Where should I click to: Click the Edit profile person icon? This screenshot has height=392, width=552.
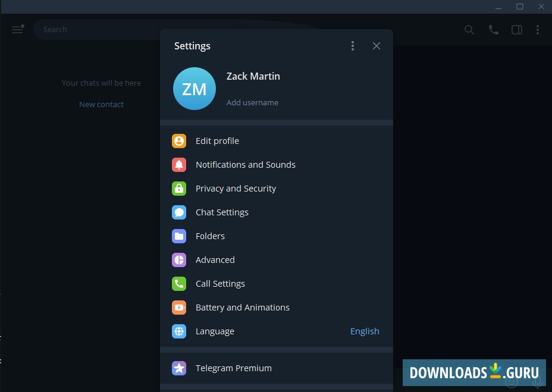pos(179,141)
